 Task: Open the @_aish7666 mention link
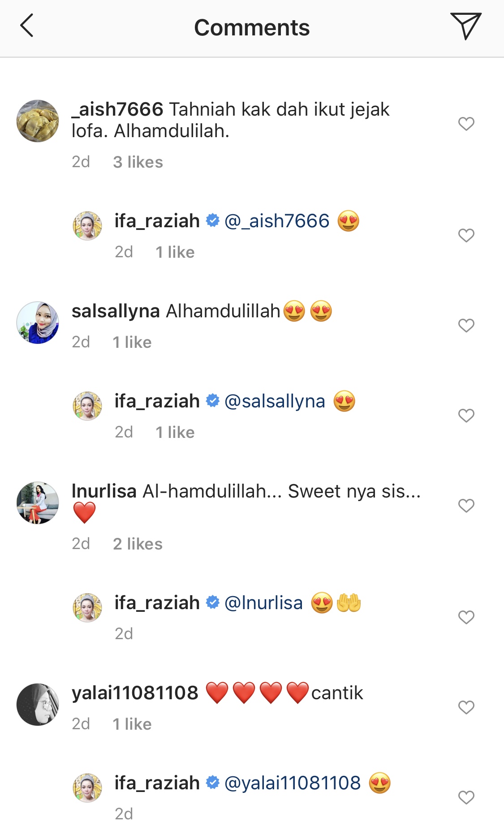tap(277, 221)
